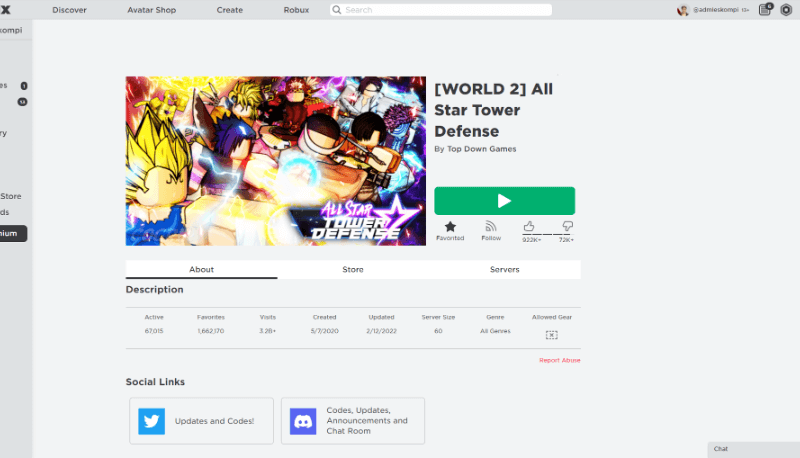Open the user avatar profile picture
The height and width of the screenshot is (458, 800).
click(x=683, y=10)
